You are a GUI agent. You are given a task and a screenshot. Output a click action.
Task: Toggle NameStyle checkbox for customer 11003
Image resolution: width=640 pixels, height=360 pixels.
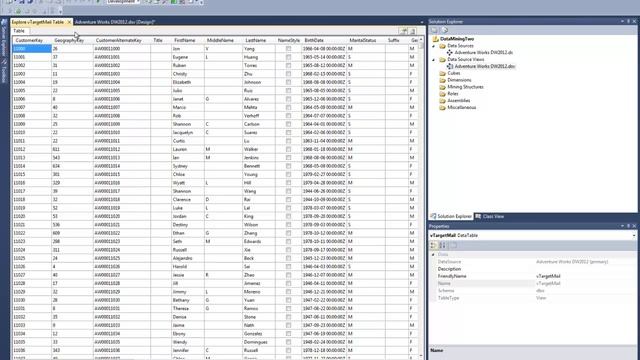coord(289,74)
